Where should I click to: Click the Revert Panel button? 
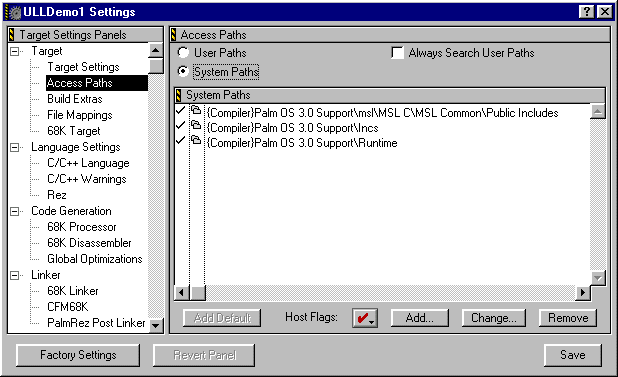point(204,355)
